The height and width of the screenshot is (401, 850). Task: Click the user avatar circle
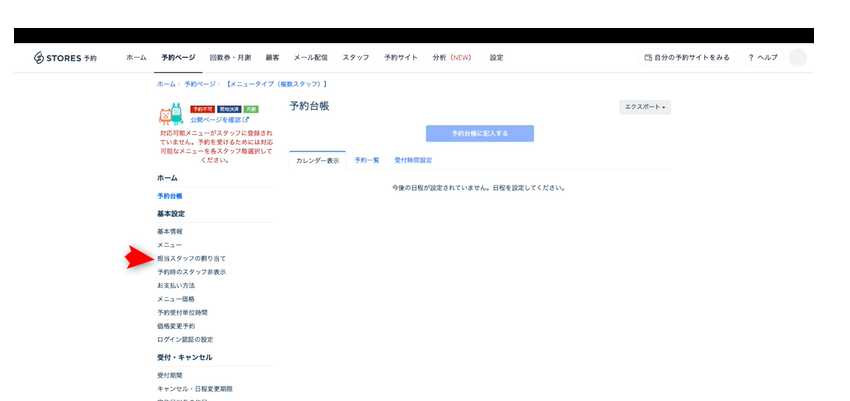pos(797,58)
